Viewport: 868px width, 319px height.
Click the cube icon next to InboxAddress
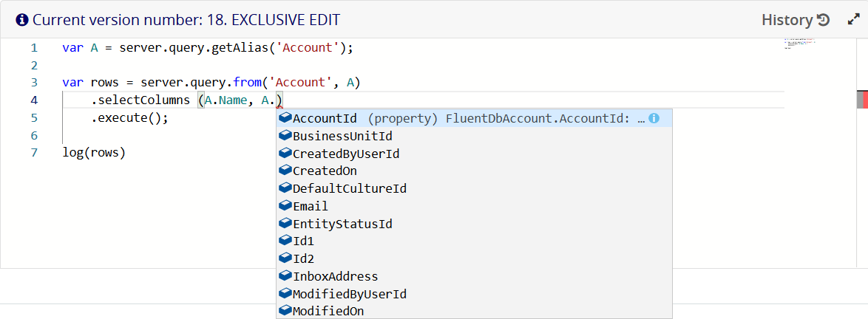[x=285, y=276]
